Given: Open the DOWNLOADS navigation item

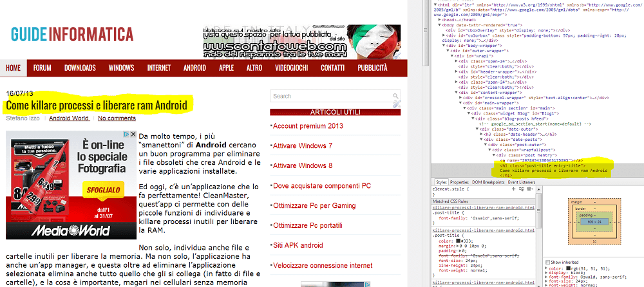Looking at the screenshot, I should click(80, 68).
